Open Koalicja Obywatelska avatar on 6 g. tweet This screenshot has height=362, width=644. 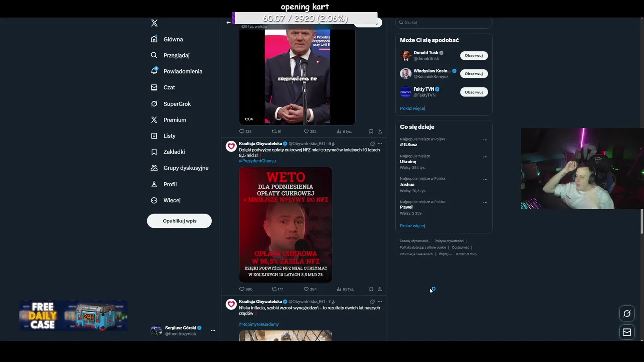pos(231,146)
